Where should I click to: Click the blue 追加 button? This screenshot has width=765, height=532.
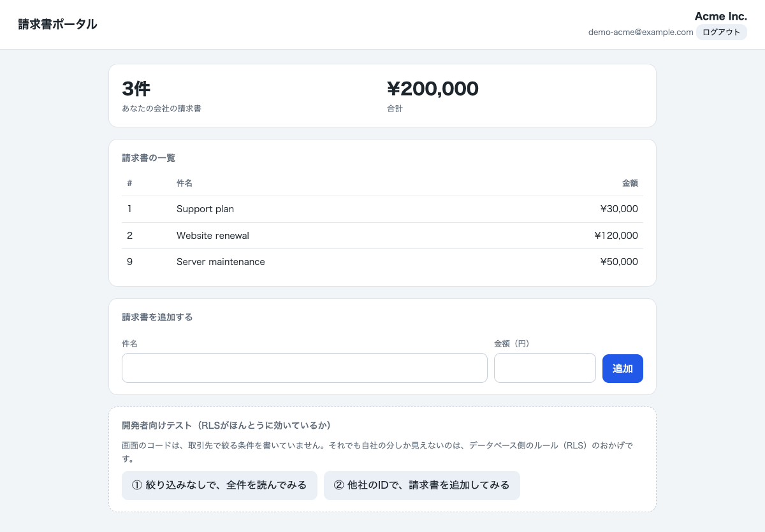click(x=622, y=368)
